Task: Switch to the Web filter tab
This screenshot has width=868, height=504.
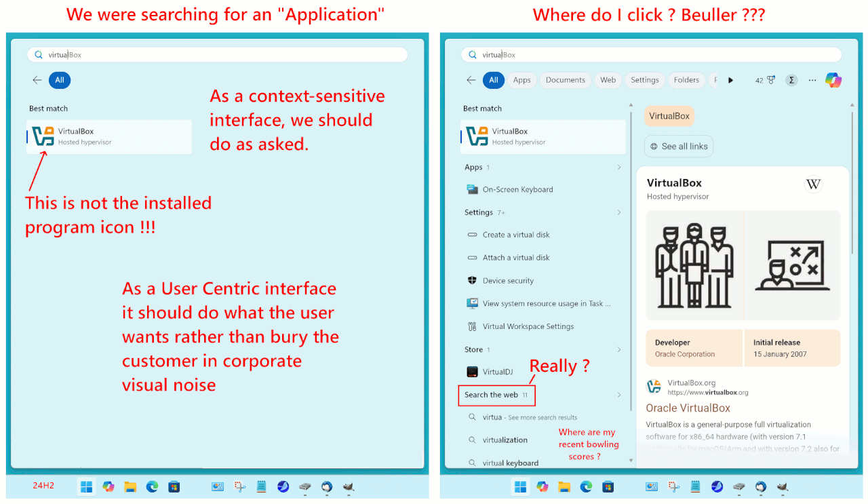Action: 608,80
